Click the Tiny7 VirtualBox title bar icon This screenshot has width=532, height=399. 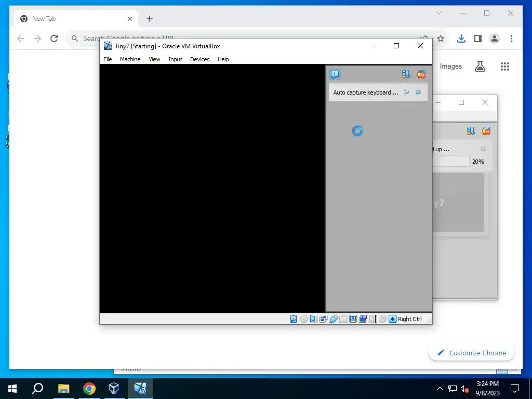point(108,46)
